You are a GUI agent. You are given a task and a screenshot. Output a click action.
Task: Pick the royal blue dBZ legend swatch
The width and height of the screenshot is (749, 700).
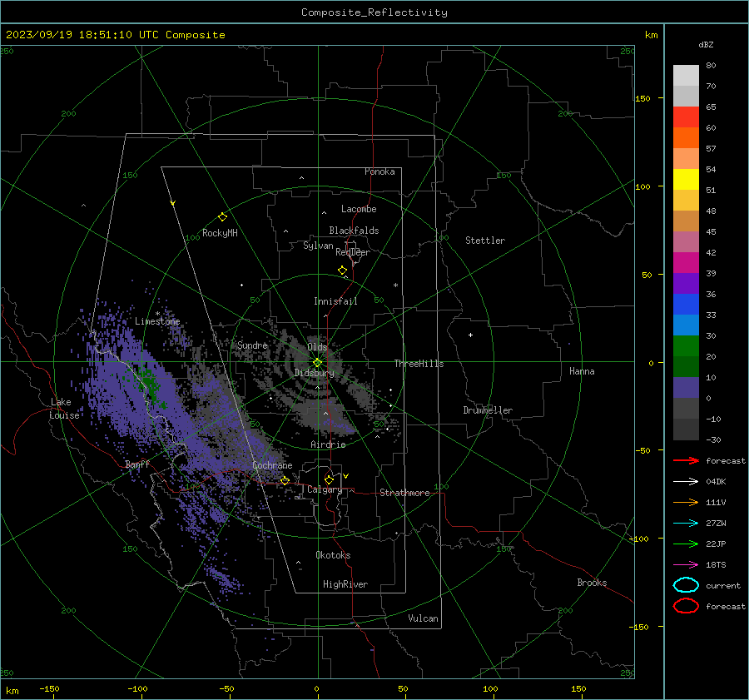click(x=686, y=304)
